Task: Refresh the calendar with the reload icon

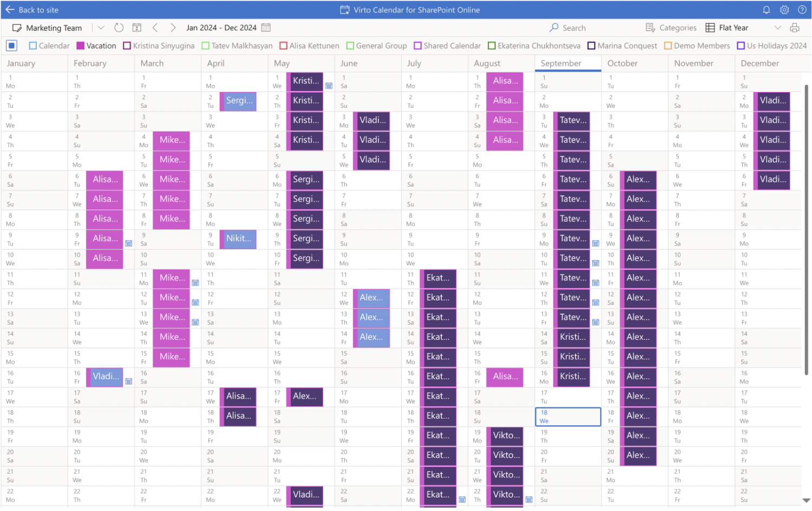Action: (x=119, y=28)
